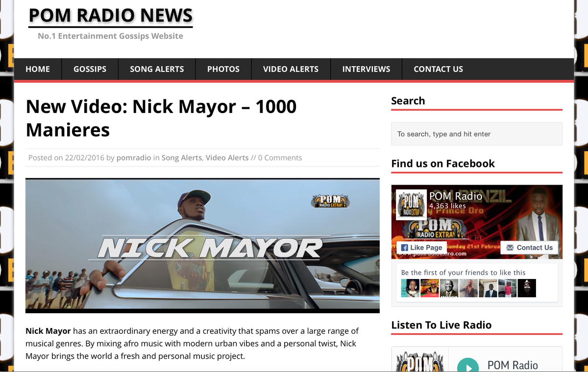The image size is (588, 372).
Task: Click the Find us on Facebook heading
Action: [443, 163]
